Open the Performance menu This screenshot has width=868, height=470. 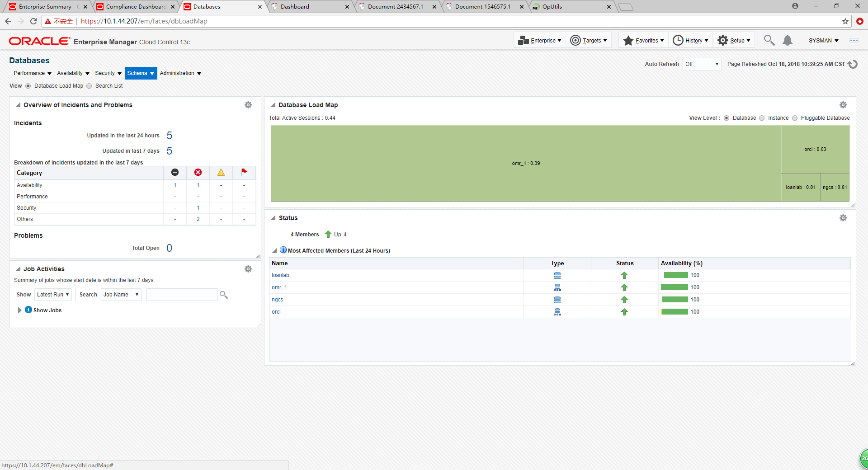(32, 73)
